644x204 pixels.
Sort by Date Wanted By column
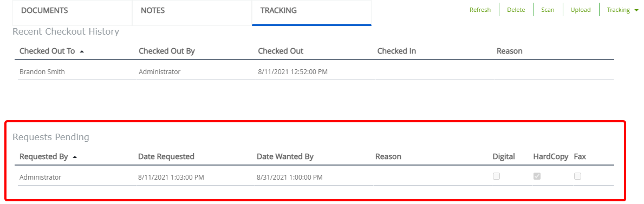coord(285,156)
